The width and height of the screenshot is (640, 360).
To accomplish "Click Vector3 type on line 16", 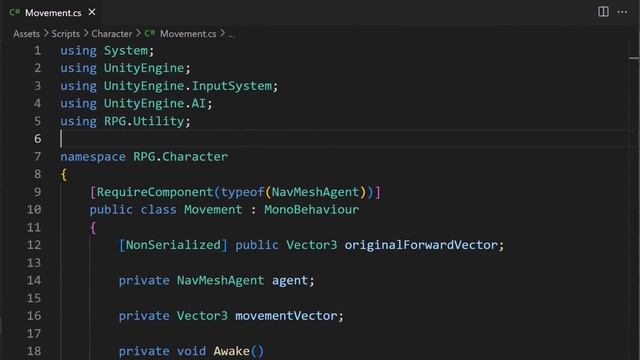I will pyautogui.click(x=202, y=316).
